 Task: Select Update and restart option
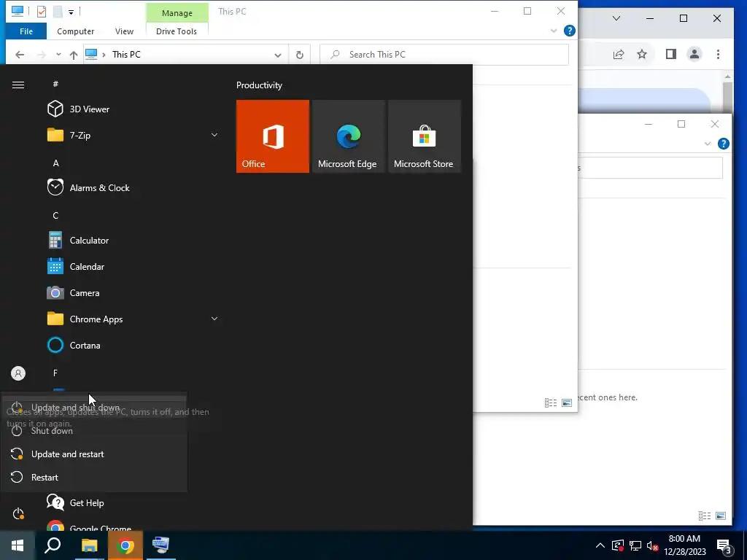click(x=94, y=454)
